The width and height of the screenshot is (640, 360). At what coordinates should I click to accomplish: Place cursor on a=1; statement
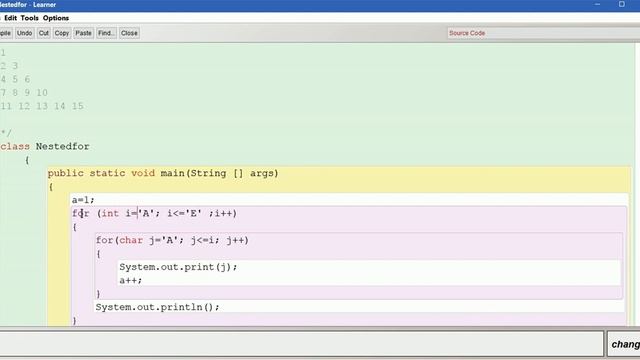click(83, 200)
